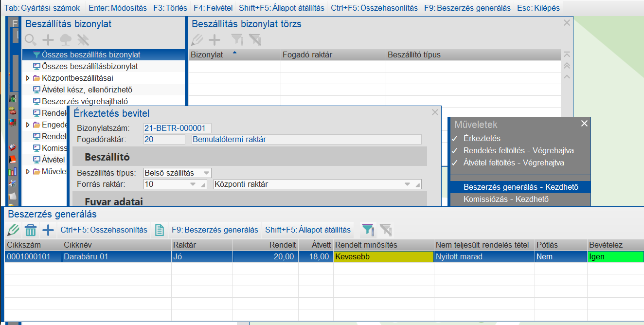This screenshot has width=644, height=325.
Task: Click Ctrl+F5: Összehasonlítás in top bar
Action: [x=374, y=8]
